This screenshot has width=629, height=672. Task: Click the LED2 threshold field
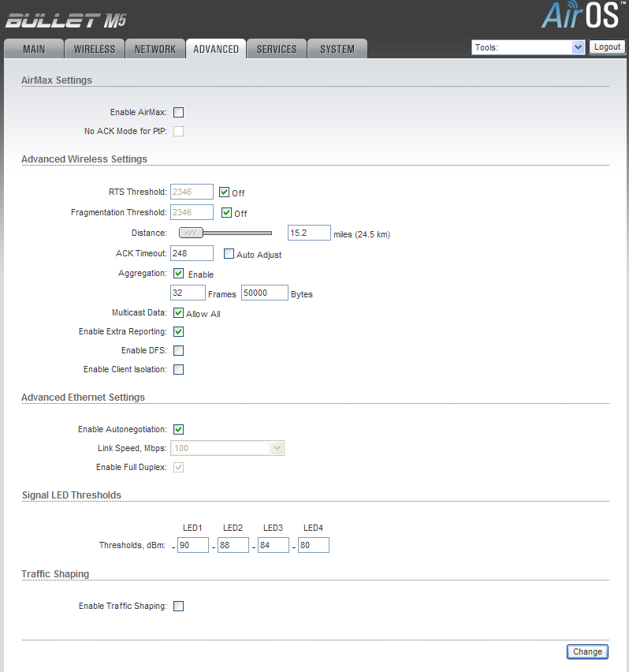point(233,545)
